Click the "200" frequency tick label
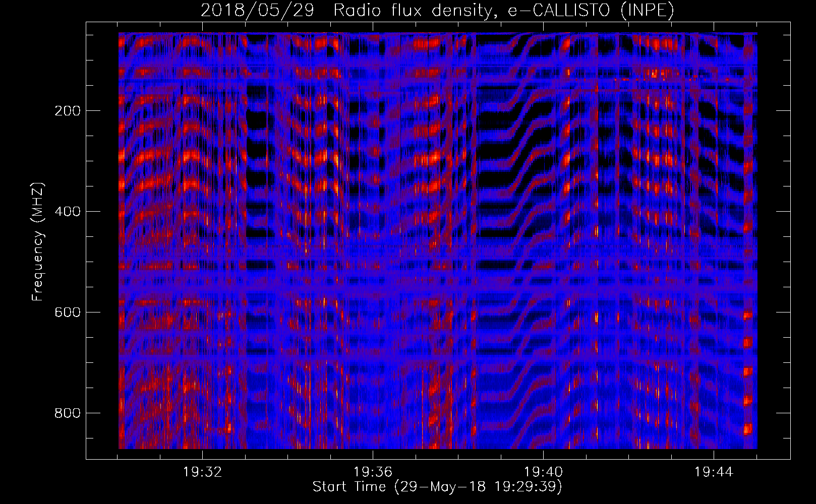 click(68, 111)
